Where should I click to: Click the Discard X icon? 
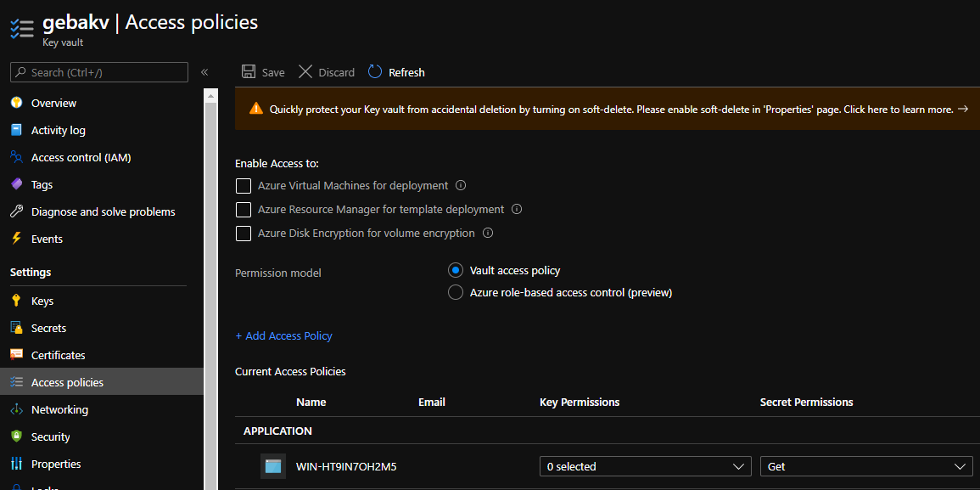pyautogui.click(x=305, y=72)
